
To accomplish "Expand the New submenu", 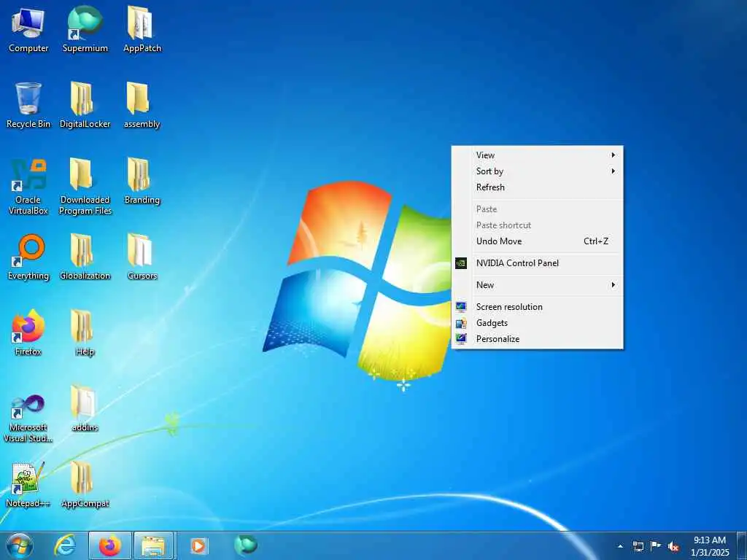I will (537, 285).
